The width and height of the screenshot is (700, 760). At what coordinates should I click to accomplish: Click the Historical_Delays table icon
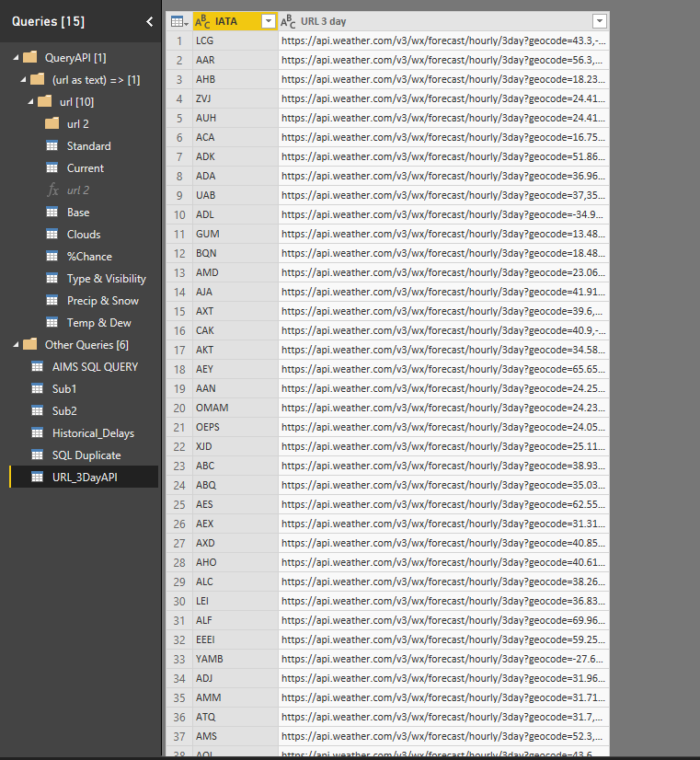pyautogui.click(x=38, y=432)
